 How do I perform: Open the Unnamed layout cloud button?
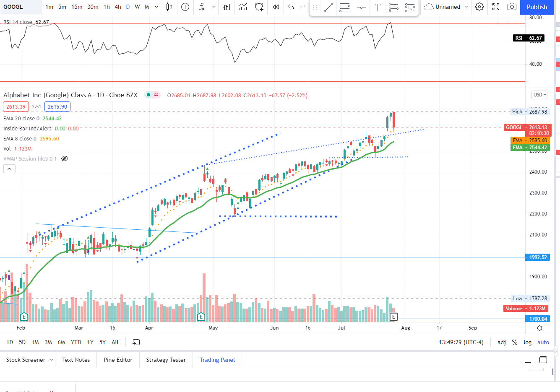pyautogui.click(x=442, y=7)
